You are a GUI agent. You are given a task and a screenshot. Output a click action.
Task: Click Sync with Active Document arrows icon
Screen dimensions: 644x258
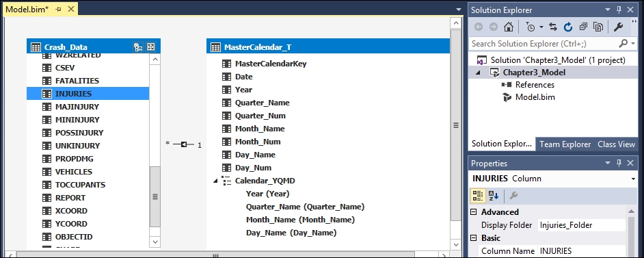[x=553, y=27]
